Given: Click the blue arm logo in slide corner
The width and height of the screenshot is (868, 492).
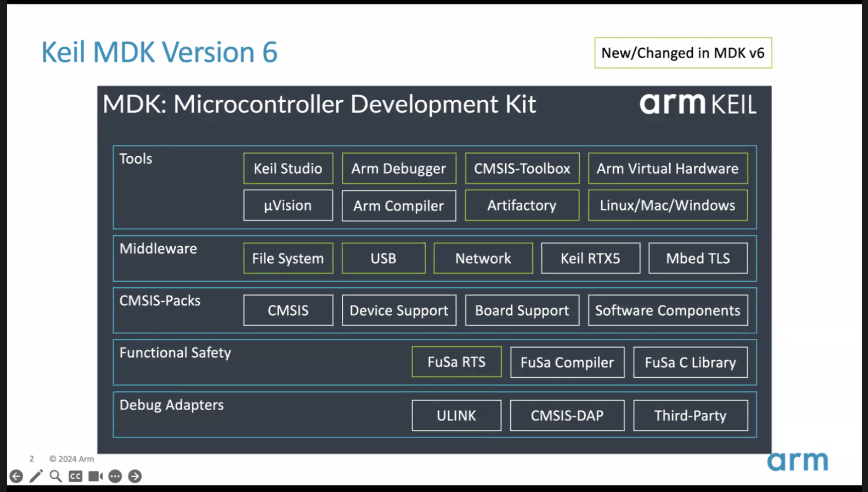Looking at the screenshot, I should coord(798,461).
